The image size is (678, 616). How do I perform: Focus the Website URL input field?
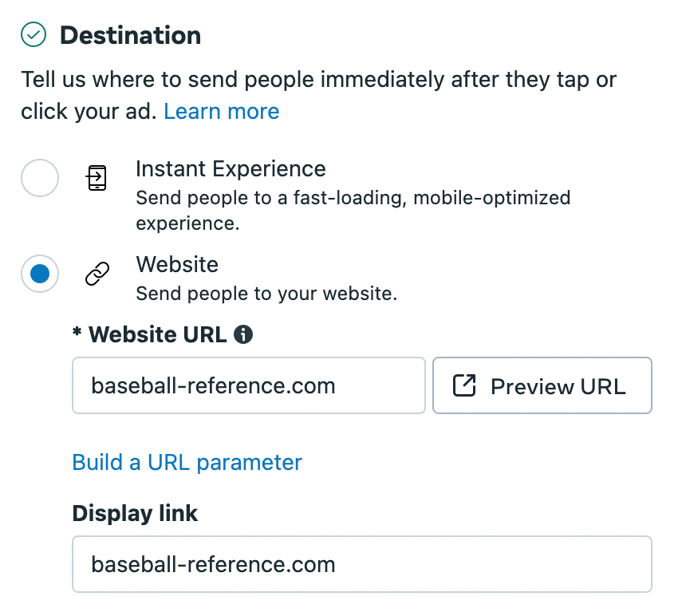pyautogui.click(x=248, y=386)
